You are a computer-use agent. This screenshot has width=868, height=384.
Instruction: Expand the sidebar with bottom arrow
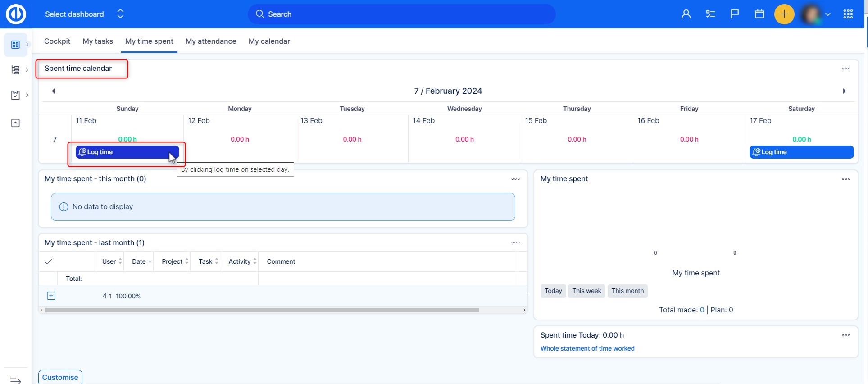click(16, 380)
